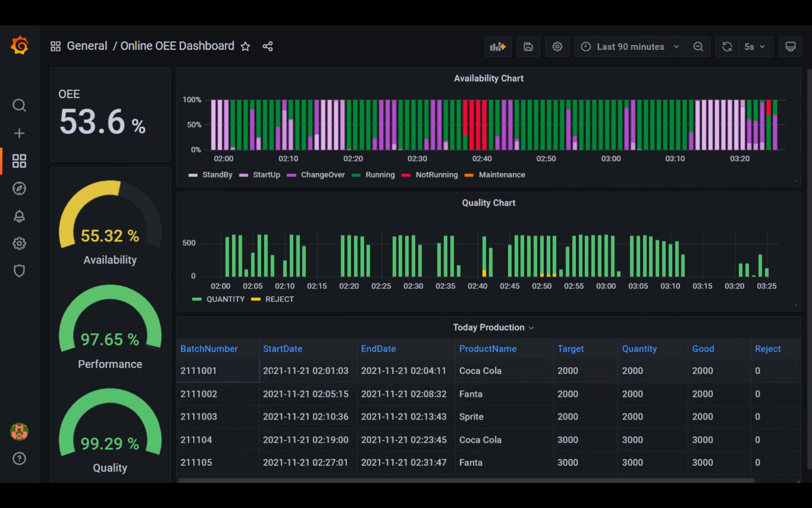Sort table by BatchNumber column header
This screenshot has height=508, width=812.
coord(209,349)
